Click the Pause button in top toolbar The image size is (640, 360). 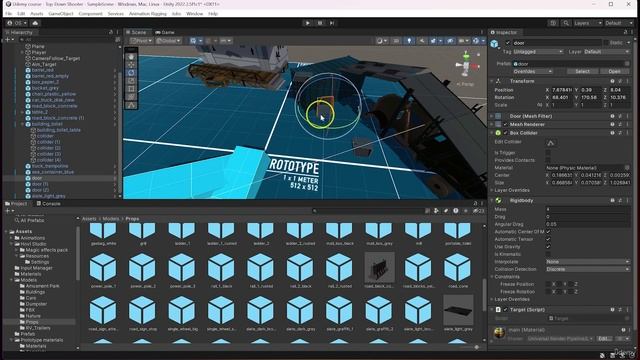click(x=320, y=23)
